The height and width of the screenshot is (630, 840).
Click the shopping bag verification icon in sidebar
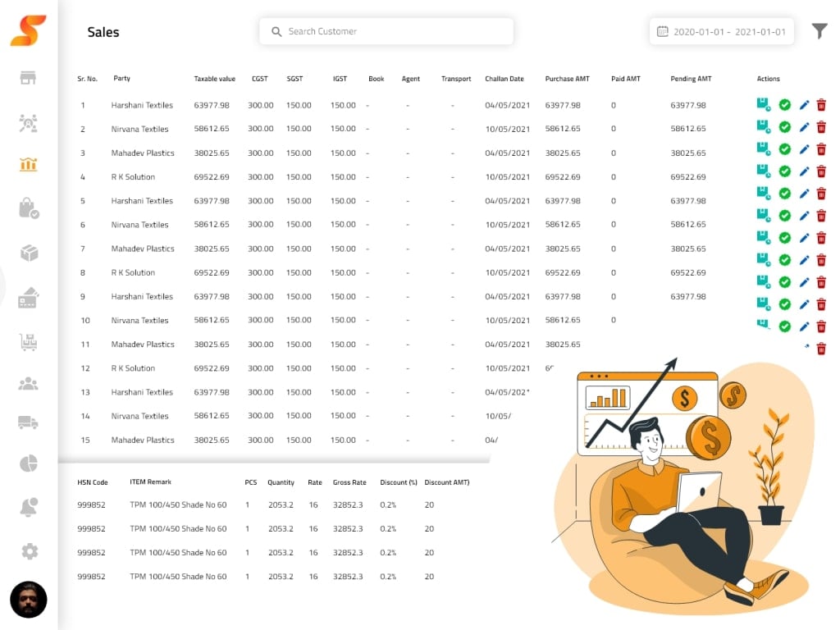(x=29, y=208)
